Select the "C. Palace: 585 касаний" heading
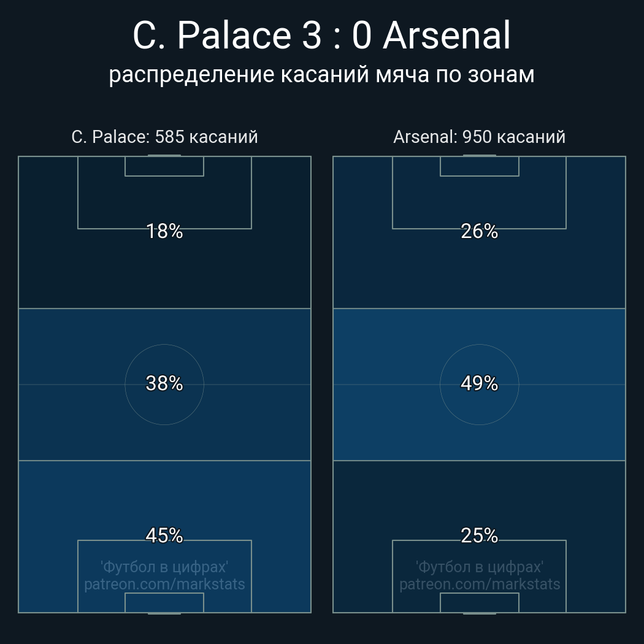644x644 pixels. [x=164, y=137]
